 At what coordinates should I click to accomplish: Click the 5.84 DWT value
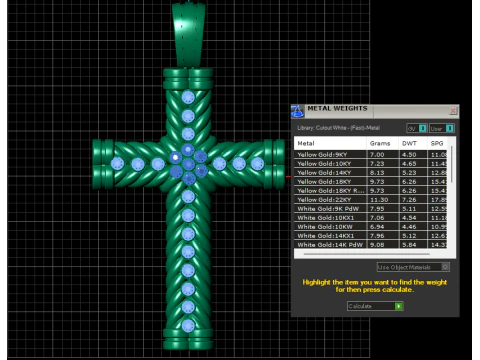click(409, 245)
